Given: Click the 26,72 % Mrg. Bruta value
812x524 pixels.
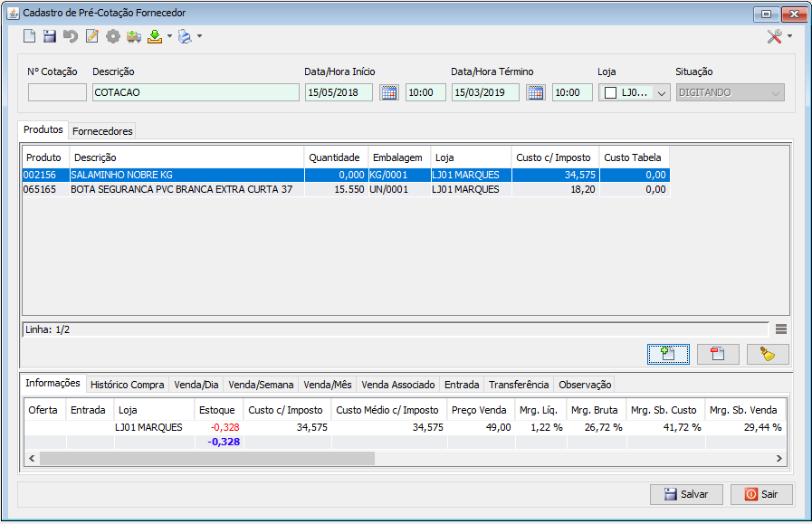Looking at the screenshot, I should click(x=603, y=427).
